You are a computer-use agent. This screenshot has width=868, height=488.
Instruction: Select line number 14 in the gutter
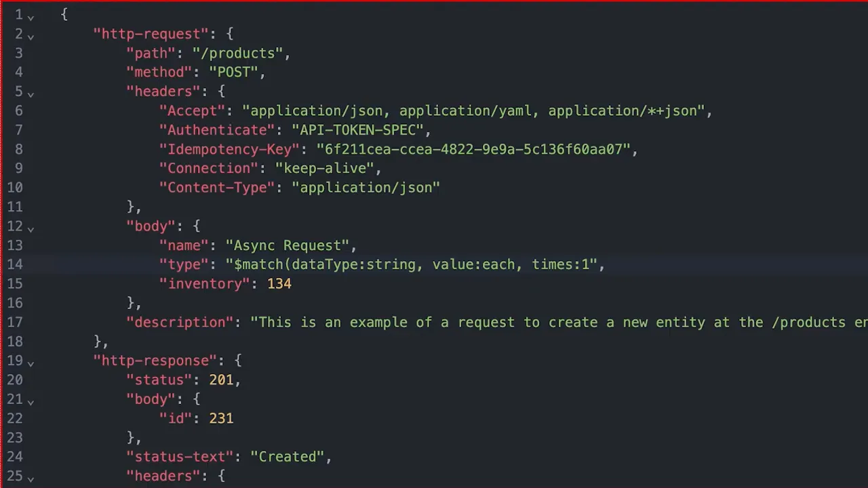point(15,264)
